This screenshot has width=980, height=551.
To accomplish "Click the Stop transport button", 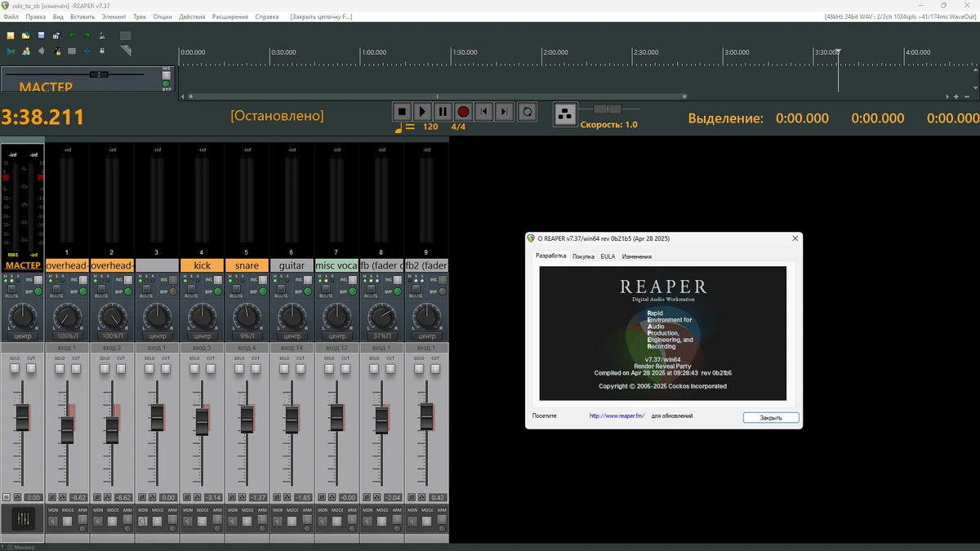I will coord(401,111).
